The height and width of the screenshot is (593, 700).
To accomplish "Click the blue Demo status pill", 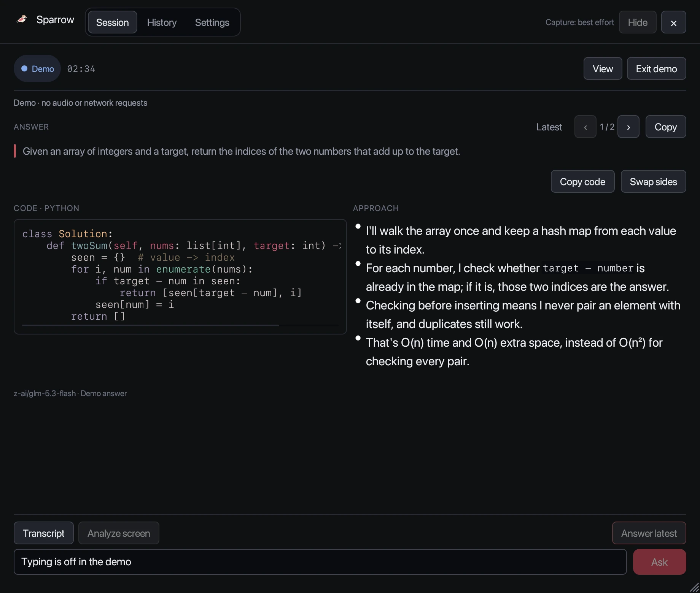I will click(x=37, y=69).
